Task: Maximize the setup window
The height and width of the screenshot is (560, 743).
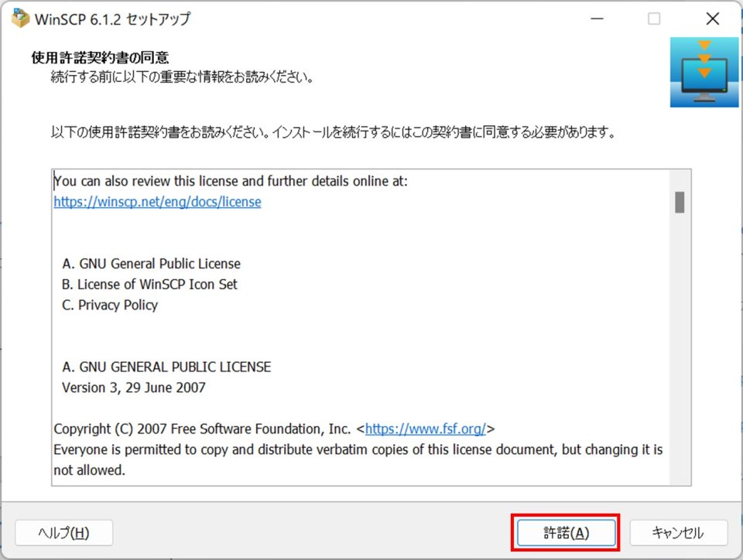Action: pos(653,18)
